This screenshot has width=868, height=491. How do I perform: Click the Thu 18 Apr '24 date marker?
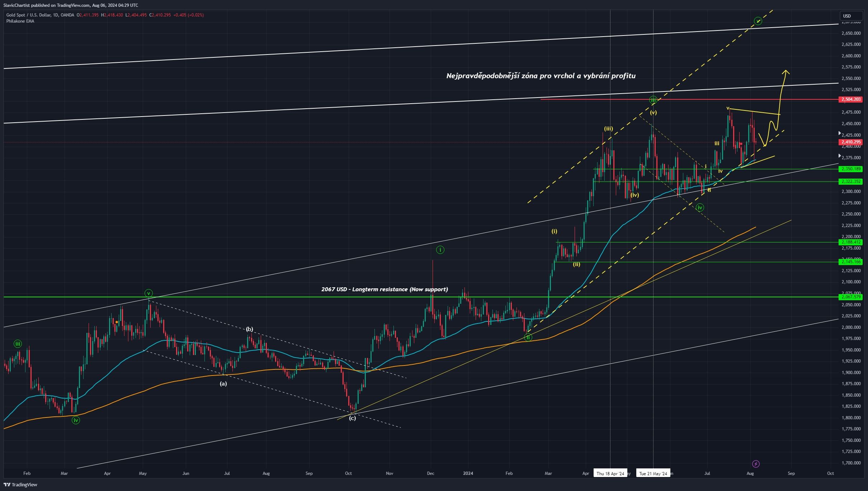[610, 473]
